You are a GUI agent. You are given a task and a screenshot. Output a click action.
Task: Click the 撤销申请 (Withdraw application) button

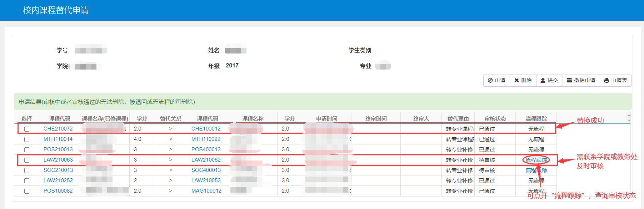tap(581, 81)
